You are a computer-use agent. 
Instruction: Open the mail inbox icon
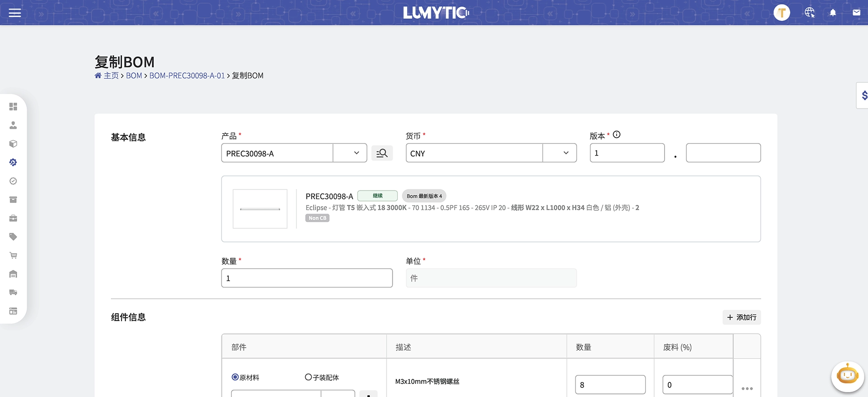click(x=856, y=13)
